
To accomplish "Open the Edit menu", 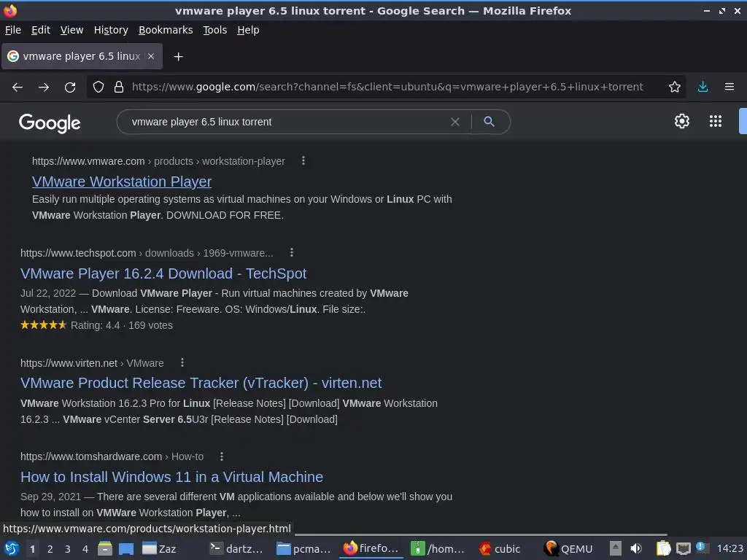I will tap(41, 30).
